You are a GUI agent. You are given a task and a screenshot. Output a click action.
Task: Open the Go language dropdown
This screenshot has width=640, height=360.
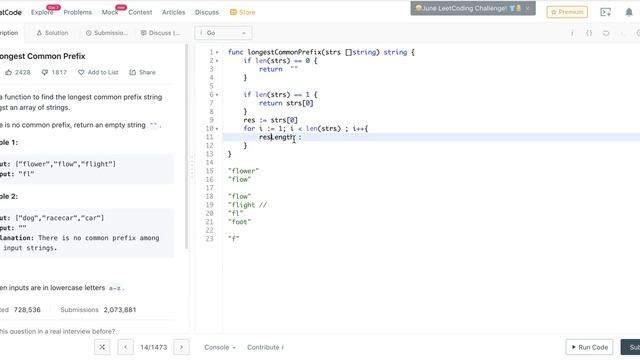(x=223, y=33)
